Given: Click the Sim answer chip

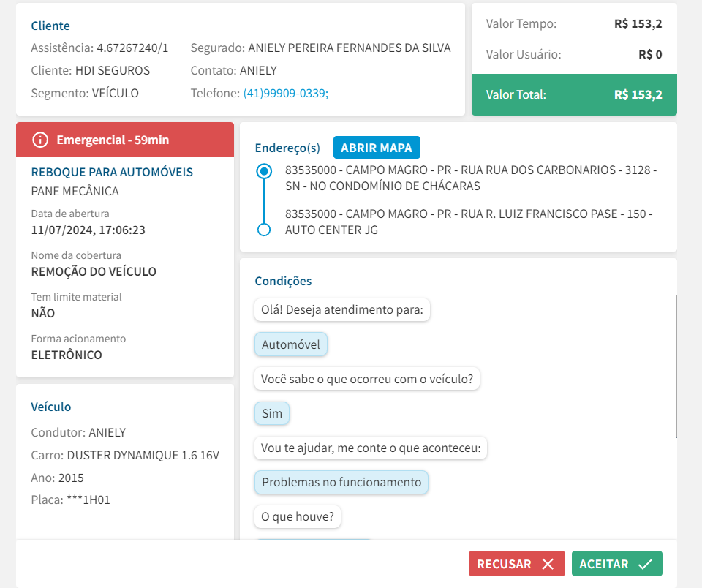Looking at the screenshot, I should (x=272, y=413).
